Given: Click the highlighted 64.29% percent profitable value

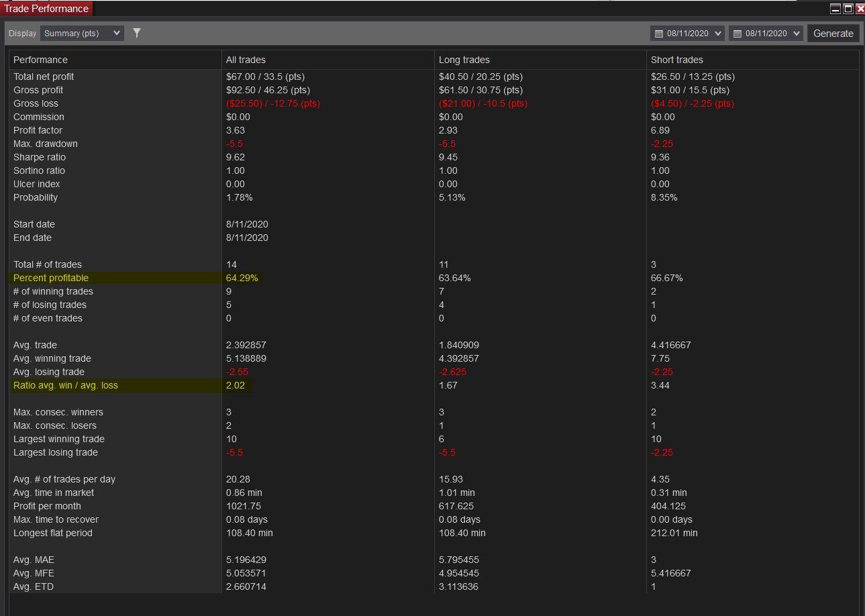Looking at the screenshot, I should tap(242, 278).
